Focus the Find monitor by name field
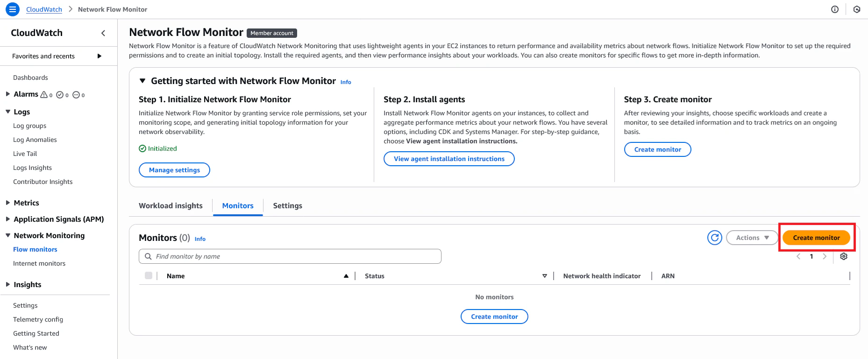 pos(290,256)
